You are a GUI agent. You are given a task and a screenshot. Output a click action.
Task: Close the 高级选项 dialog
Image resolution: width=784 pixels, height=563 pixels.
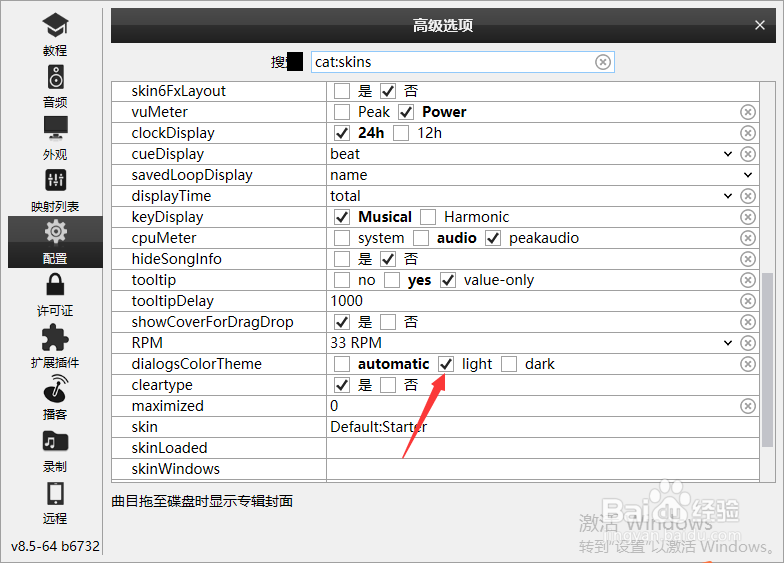coord(760,25)
